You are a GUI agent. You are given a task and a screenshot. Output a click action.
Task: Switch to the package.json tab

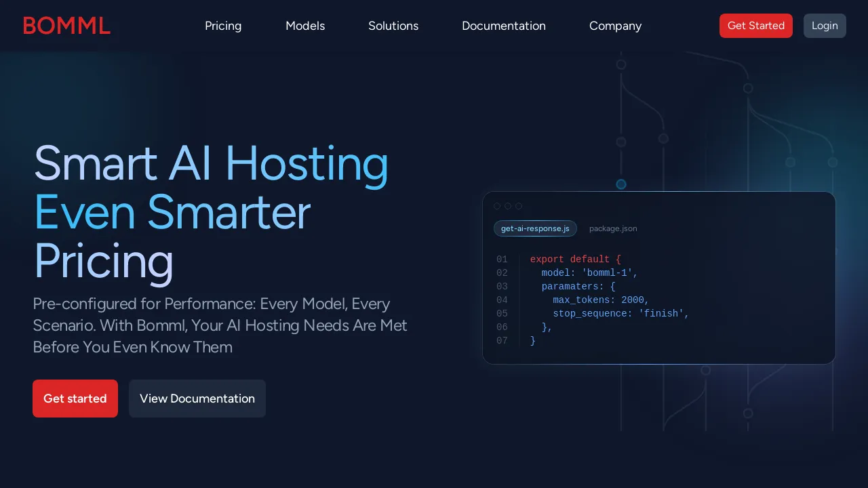613,228
